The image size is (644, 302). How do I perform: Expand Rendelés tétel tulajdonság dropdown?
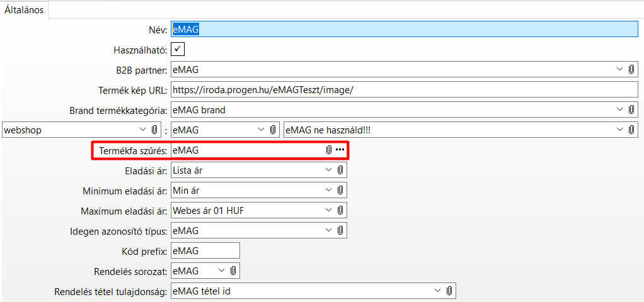click(438, 291)
